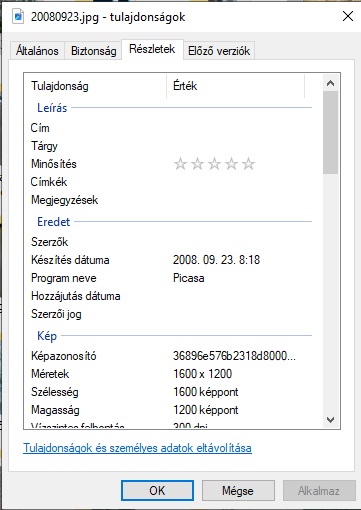The image size is (361, 510).
Task: Set Minősítés rating to five stars
Action: (248, 164)
